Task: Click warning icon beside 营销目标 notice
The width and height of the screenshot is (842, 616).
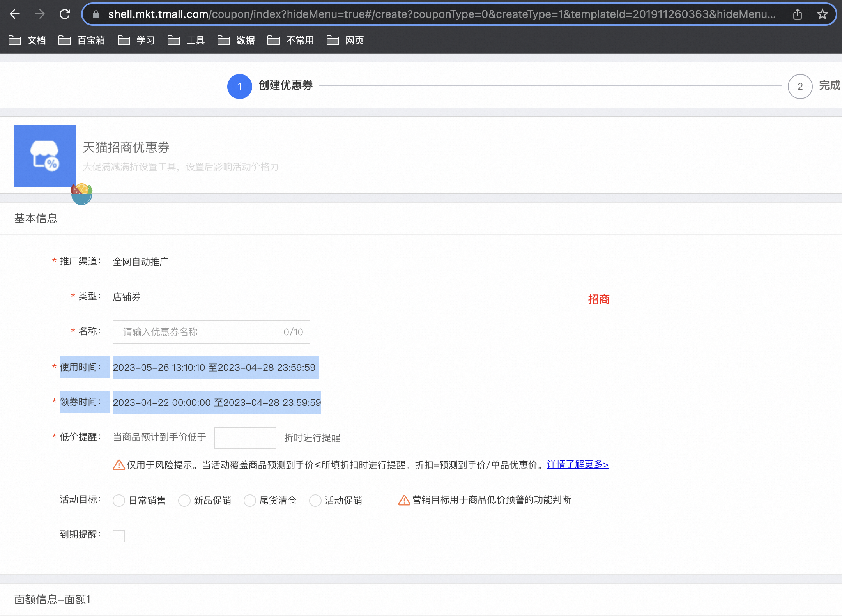Action: pos(404,500)
